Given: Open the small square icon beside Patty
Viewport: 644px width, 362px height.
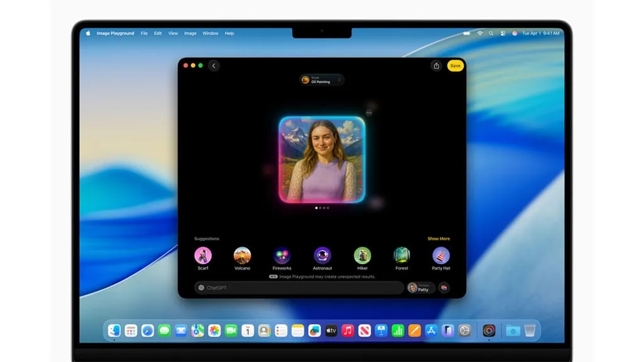Looking at the screenshot, I should [x=444, y=287].
